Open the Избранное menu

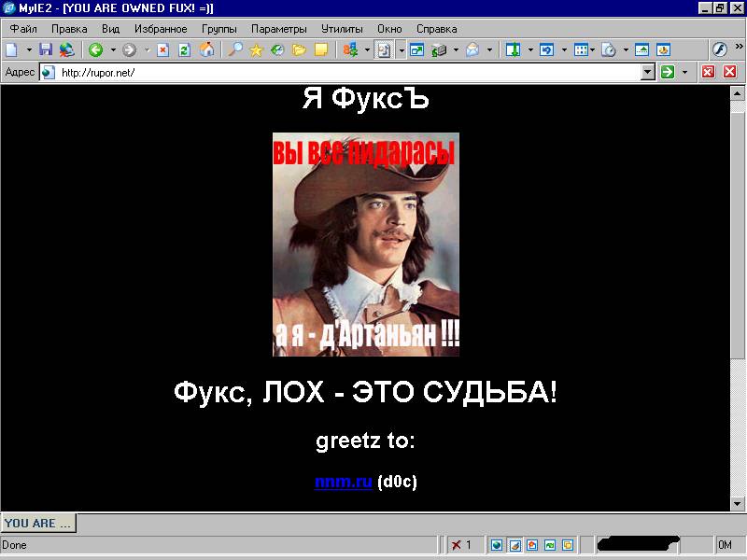[x=160, y=29]
